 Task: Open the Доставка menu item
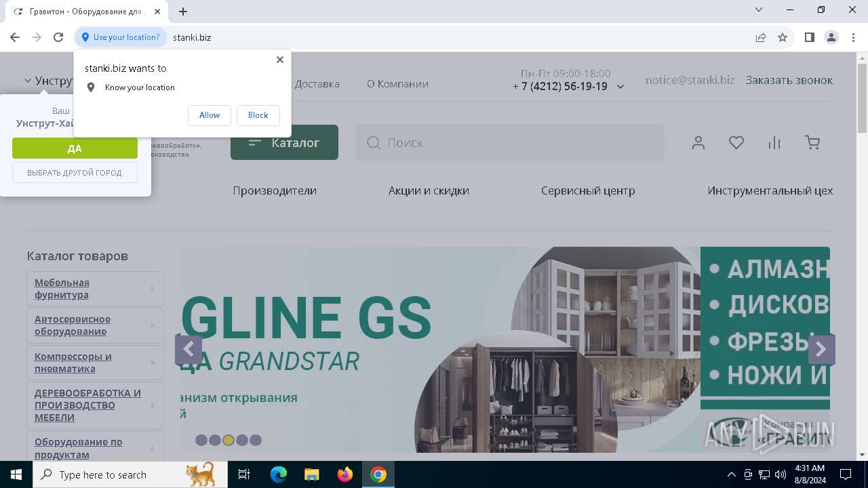[317, 84]
